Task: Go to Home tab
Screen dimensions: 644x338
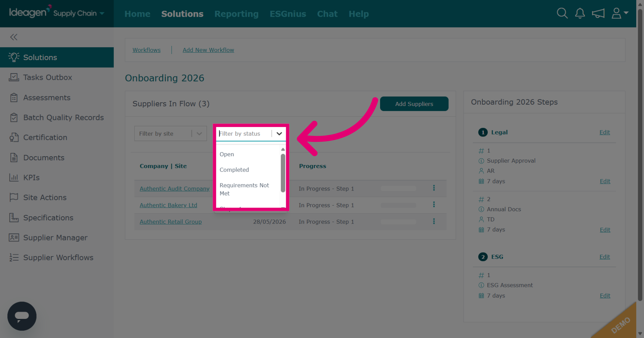Action: point(138,14)
